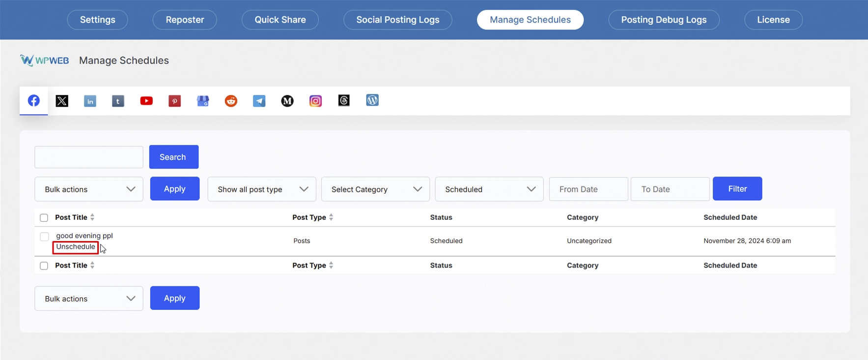Open the Bulk actions dropdown above the table

tap(89, 189)
